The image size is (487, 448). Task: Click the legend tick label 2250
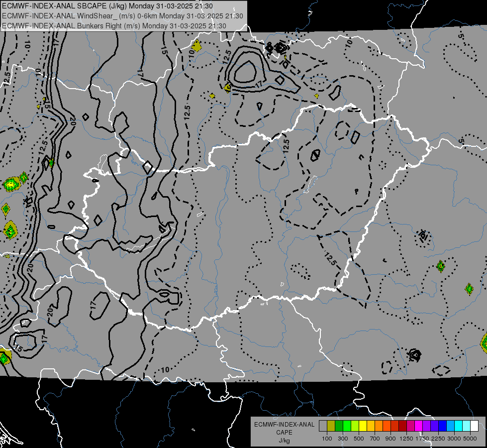click(x=439, y=439)
